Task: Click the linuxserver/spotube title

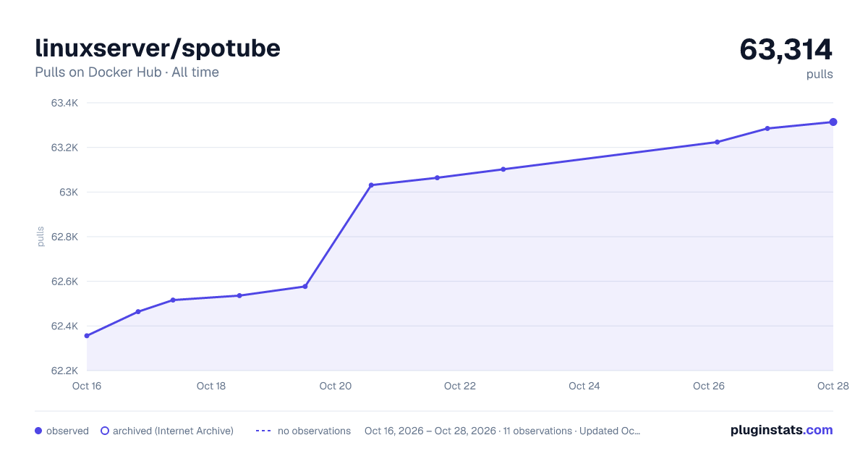Action: (x=158, y=48)
